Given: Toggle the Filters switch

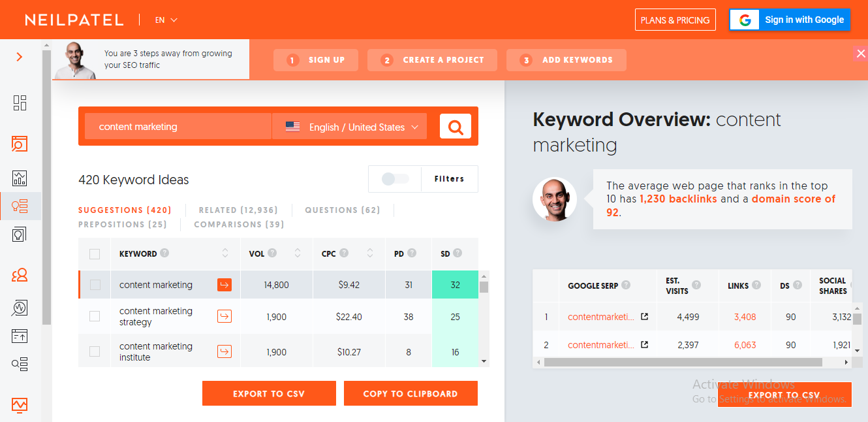Looking at the screenshot, I should 395,179.
